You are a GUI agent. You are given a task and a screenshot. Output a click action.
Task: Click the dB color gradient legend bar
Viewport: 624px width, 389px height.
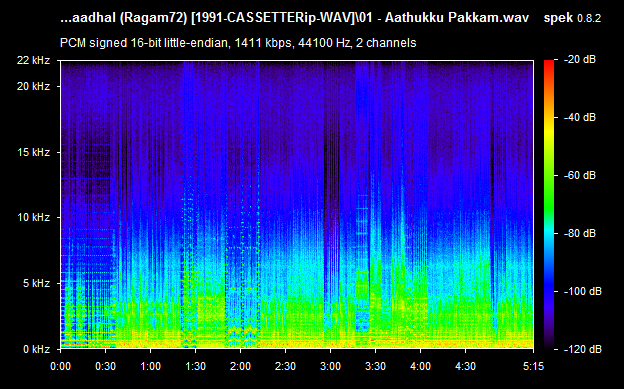(549, 205)
